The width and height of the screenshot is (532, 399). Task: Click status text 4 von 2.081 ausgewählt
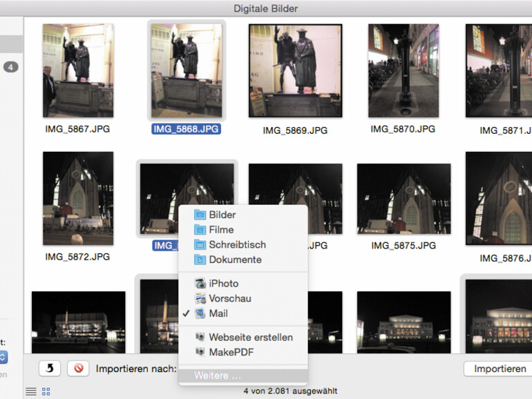coord(290,391)
